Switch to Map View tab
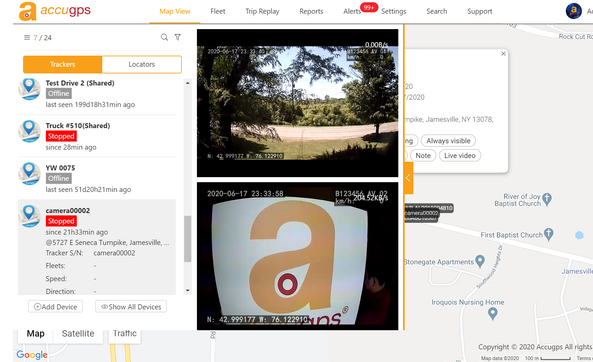The image size is (593, 362). tap(175, 11)
